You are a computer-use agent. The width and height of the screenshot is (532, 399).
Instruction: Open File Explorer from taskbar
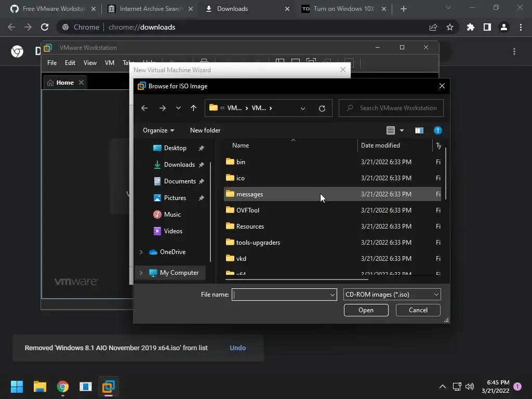39,387
